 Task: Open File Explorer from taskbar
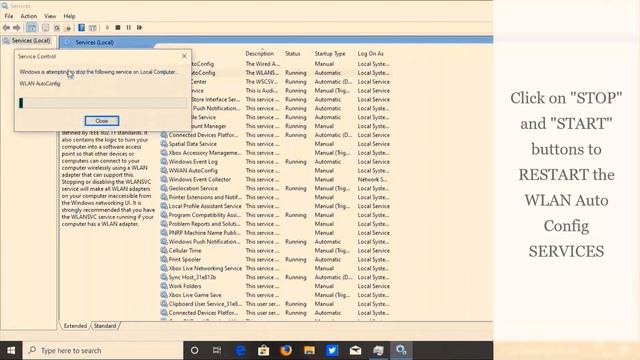tap(309, 351)
